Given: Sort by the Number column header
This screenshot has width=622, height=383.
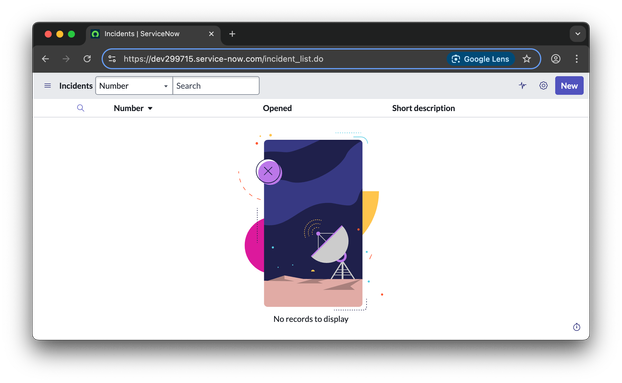Looking at the screenshot, I should [129, 108].
